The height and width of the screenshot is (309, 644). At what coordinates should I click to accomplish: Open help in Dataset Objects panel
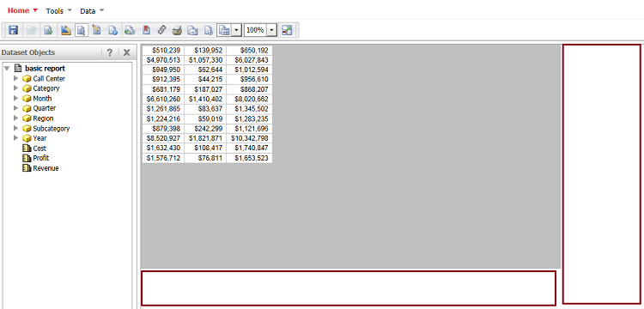coord(110,52)
